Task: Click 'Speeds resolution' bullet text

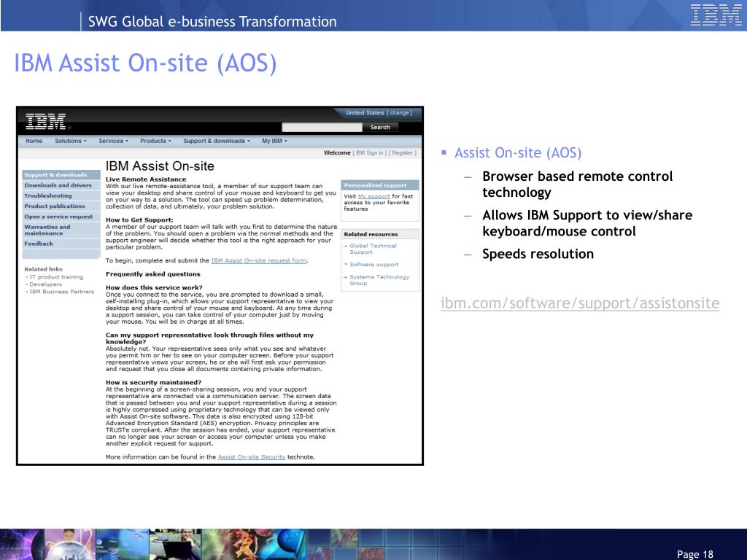Action: [538, 254]
